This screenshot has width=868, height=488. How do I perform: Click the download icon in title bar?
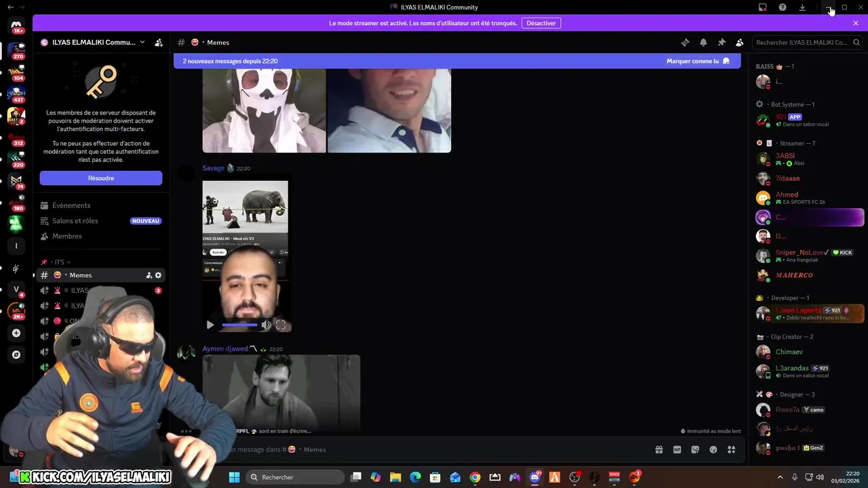[802, 7]
